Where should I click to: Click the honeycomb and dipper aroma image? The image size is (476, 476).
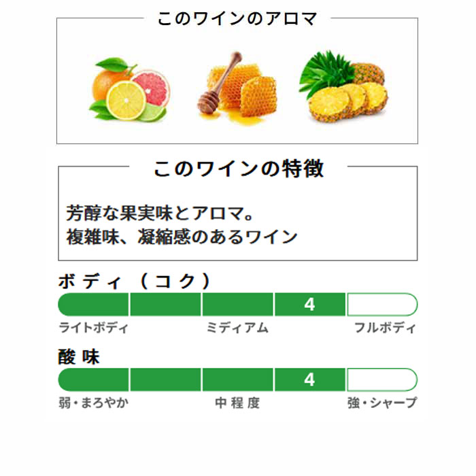coord(237,88)
